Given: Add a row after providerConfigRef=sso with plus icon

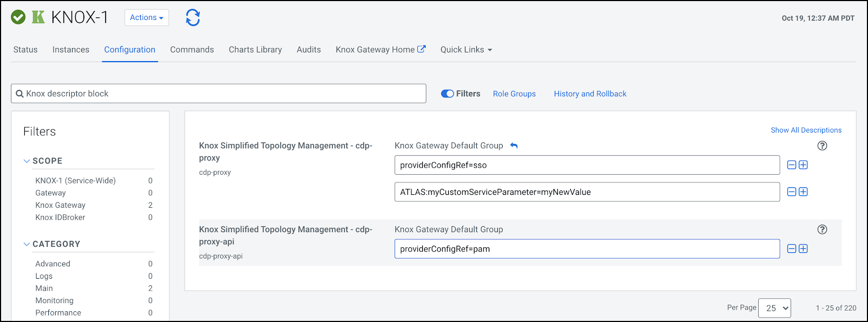Looking at the screenshot, I should click(x=803, y=165).
